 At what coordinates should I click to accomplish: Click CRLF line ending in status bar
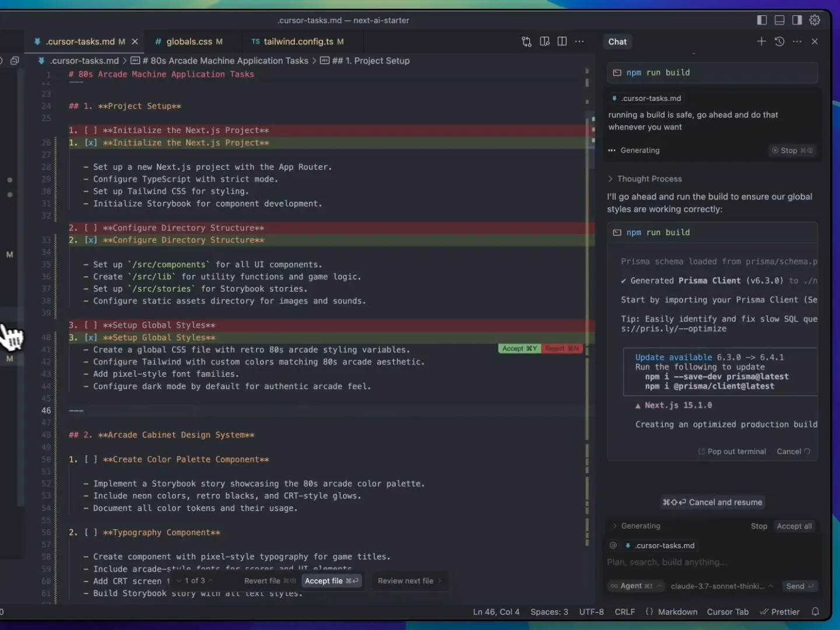click(x=625, y=612)
